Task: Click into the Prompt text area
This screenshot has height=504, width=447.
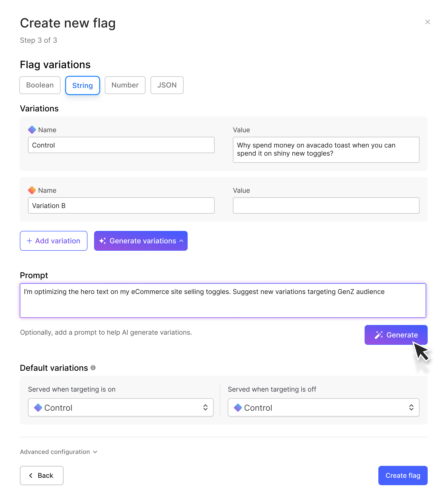Action: 223,301
